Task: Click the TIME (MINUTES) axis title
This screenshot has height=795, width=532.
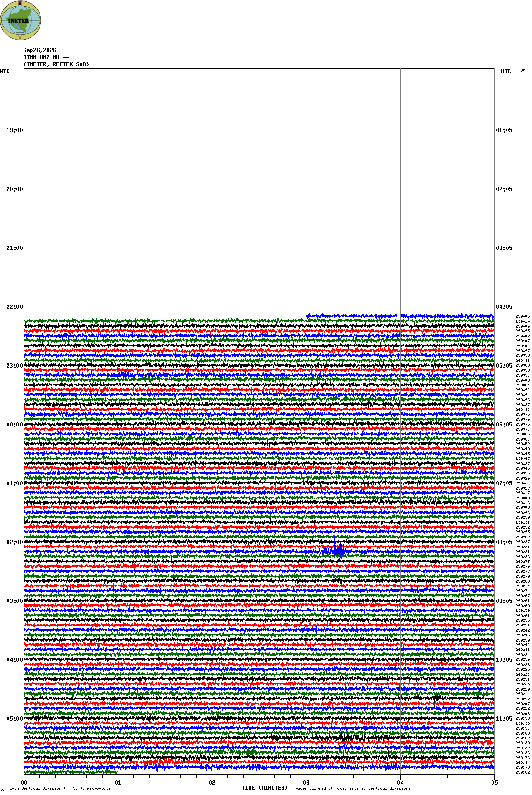Action: 265,787
